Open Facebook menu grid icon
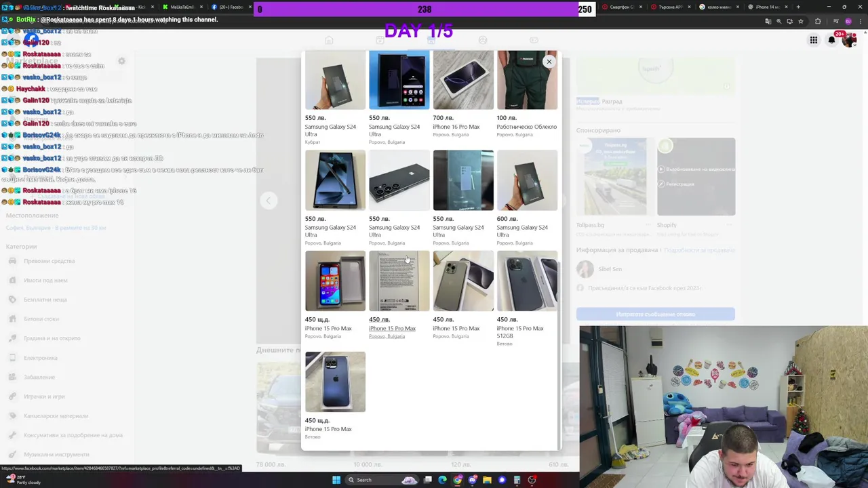Viewport: 868px width, 488px height. click(x=813, y=40)
